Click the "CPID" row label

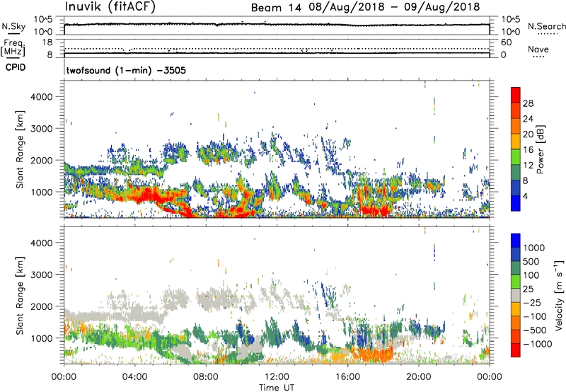point(16,67)
